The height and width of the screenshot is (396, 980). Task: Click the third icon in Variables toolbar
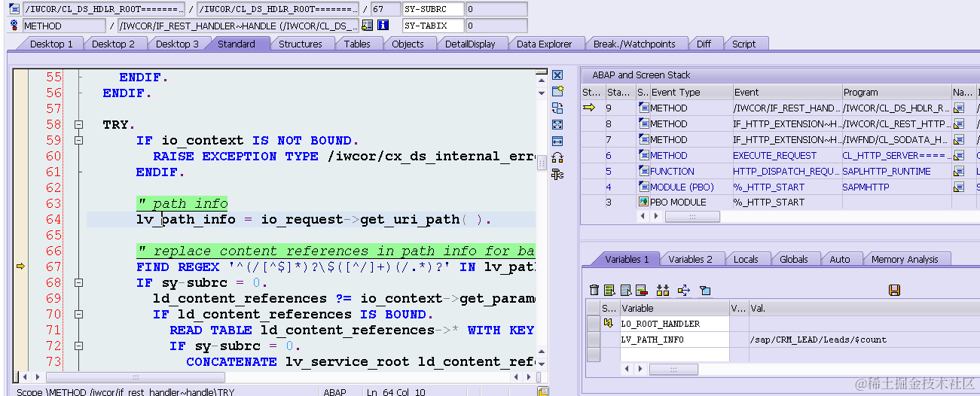625,290
